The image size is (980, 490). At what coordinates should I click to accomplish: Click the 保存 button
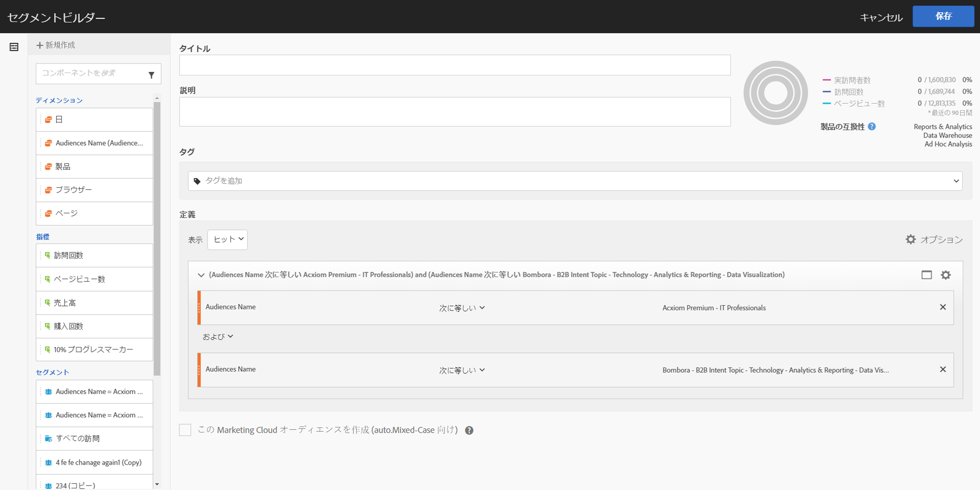(x=943, y=16)
